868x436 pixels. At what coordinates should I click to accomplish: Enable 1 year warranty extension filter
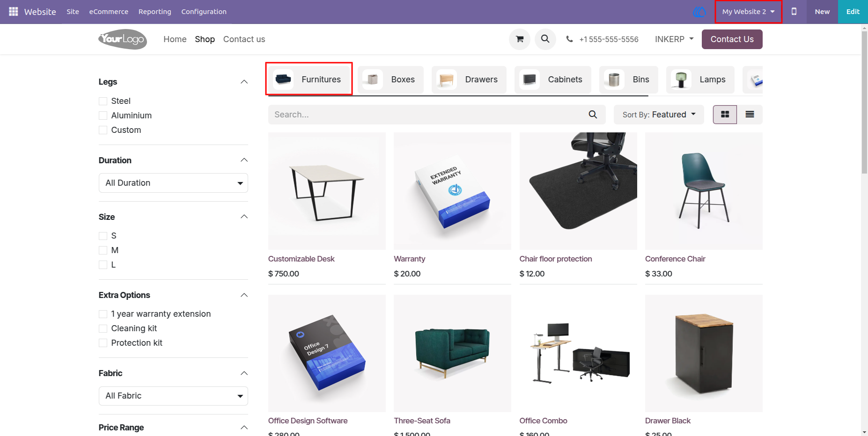point(103,314)
